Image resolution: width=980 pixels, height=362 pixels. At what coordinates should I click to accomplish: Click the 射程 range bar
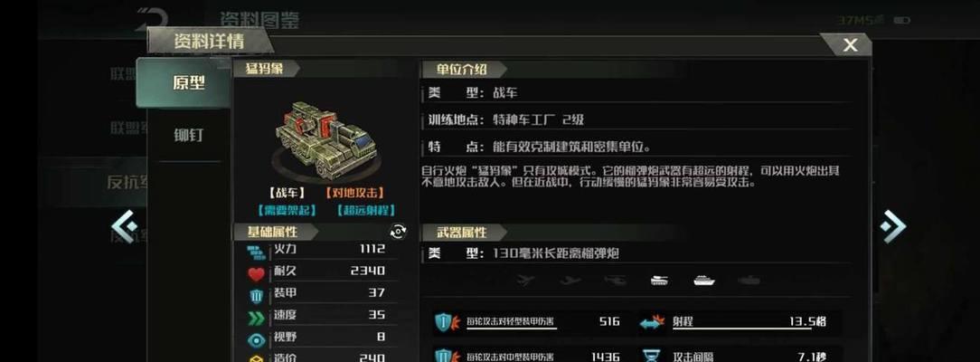pyautogui.click(x=740, y=322)
